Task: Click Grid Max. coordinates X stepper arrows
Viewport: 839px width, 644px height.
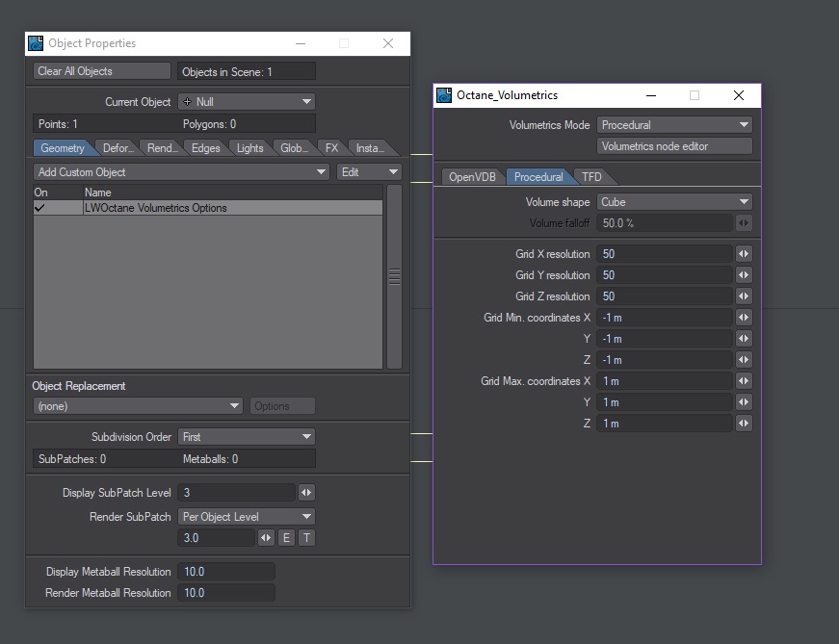Action: click(744, 381)
